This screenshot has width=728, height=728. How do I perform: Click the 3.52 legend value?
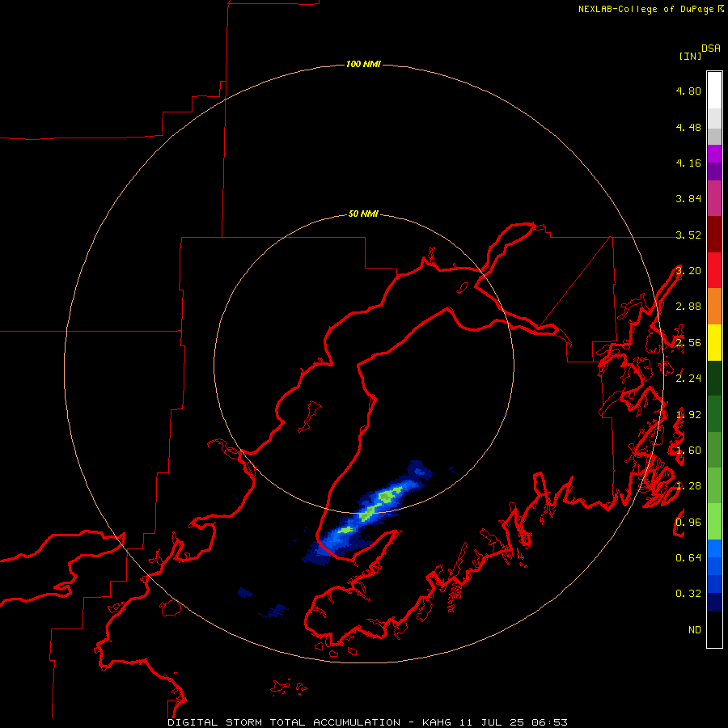click(x=688, y=235)
